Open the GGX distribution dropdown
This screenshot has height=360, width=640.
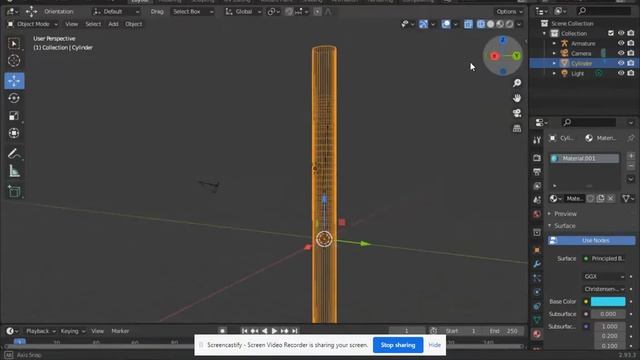pyautogui.click(x=604, y=276)
